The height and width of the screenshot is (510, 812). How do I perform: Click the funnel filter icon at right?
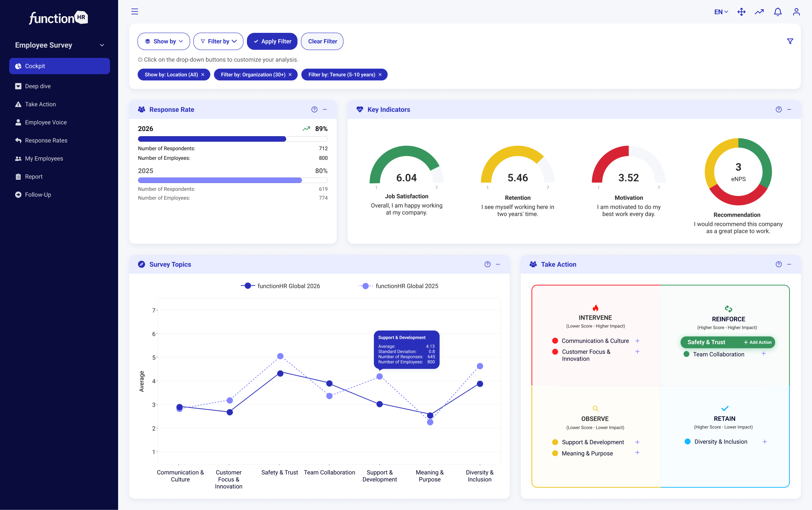tap(790, 41)
